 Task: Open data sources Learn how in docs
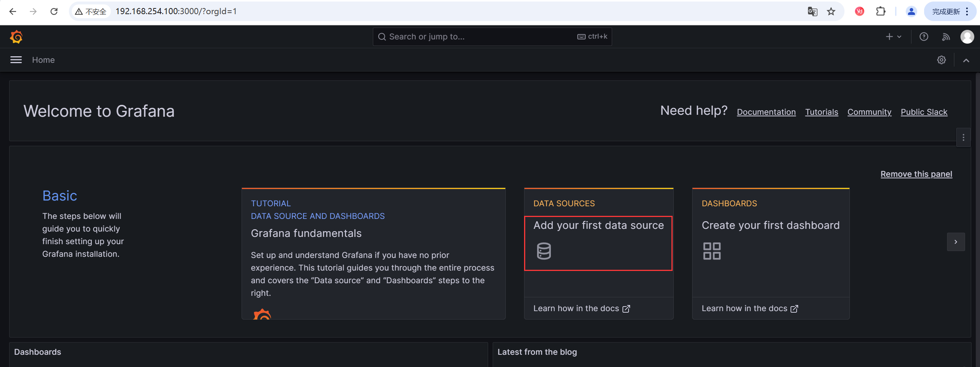click(581, 308)
